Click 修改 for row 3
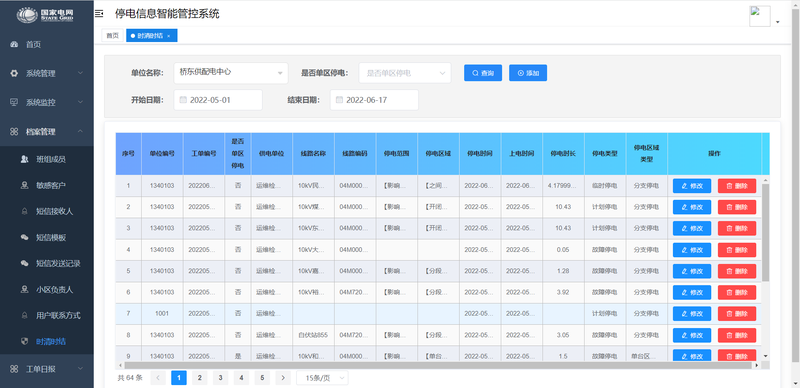The width and height of the screenshot is (800, 388). click(x=692, y=228)
